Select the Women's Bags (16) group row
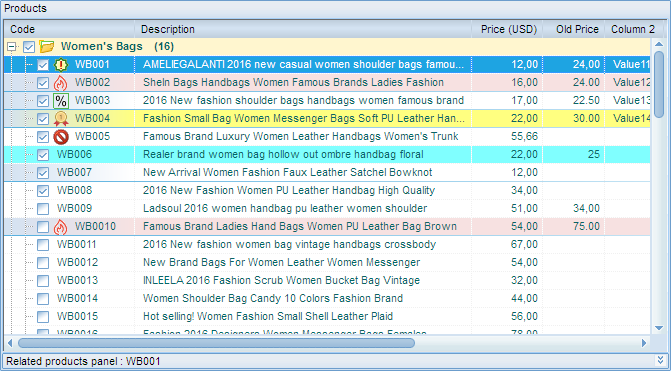This screenshot has width=671, height=371. (327, 47)
